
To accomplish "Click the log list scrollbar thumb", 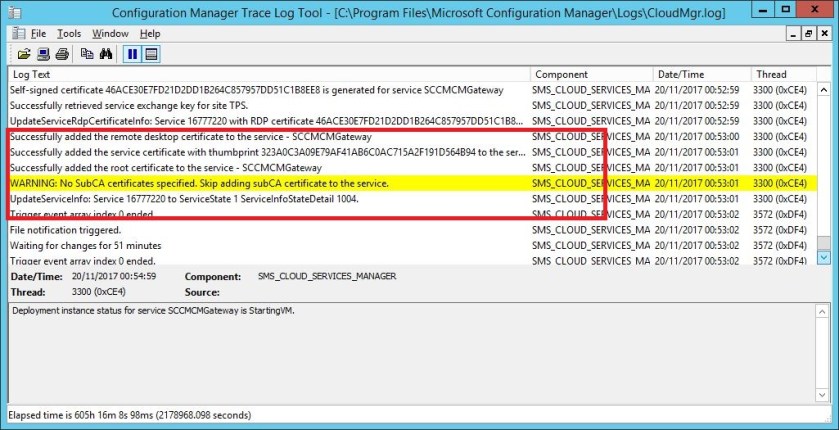I will click(823, 243).
